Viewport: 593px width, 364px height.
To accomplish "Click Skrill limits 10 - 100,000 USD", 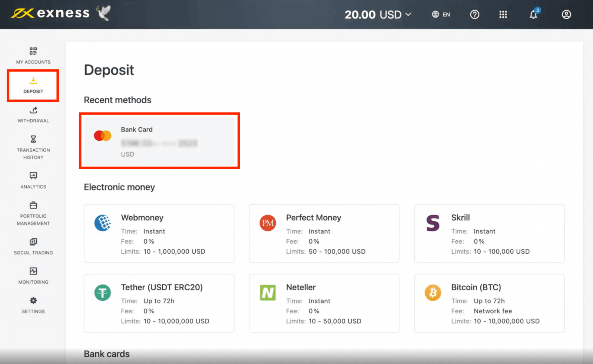I will point(502,251).
